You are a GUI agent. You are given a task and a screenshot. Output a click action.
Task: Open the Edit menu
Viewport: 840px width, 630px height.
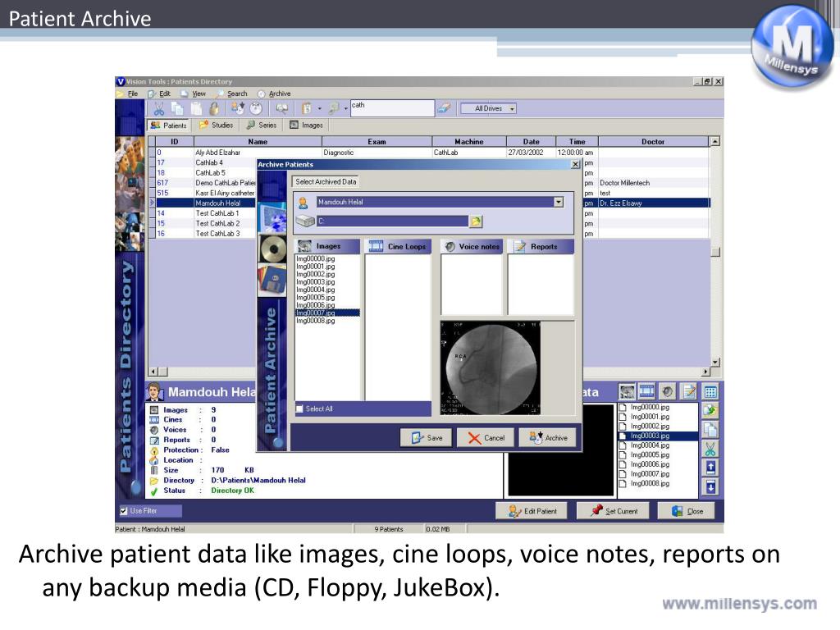click(x=164, y=94)
